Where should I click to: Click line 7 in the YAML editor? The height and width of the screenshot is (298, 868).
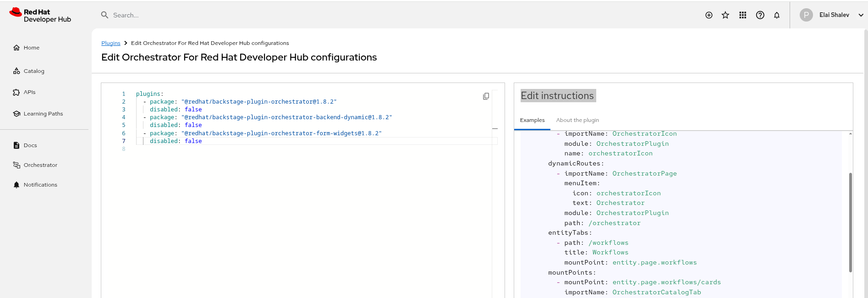[275, 141]
